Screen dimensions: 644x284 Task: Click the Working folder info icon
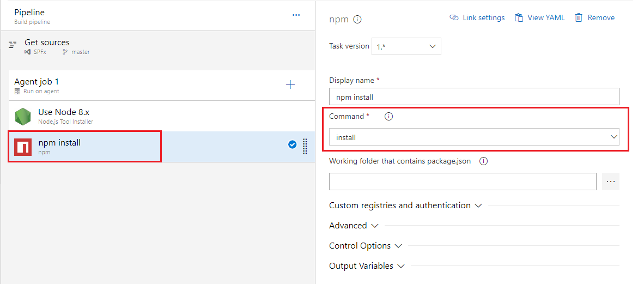483,161
